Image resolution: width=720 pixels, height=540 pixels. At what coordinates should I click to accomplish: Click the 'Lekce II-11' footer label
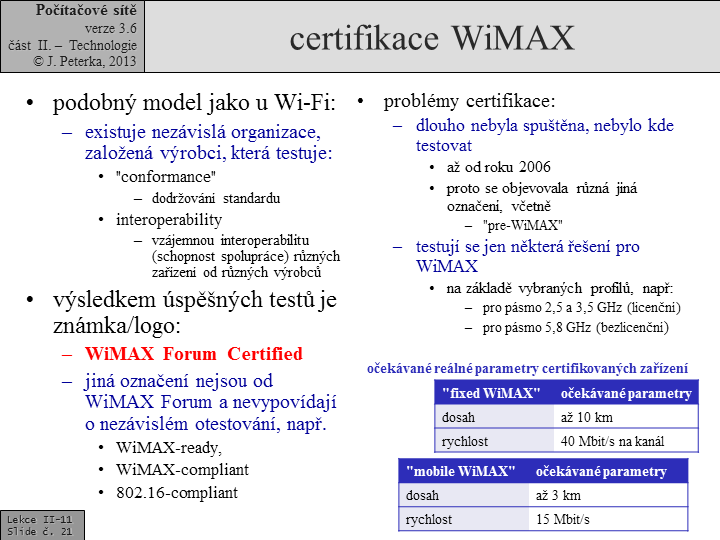[x=39, y=519]
